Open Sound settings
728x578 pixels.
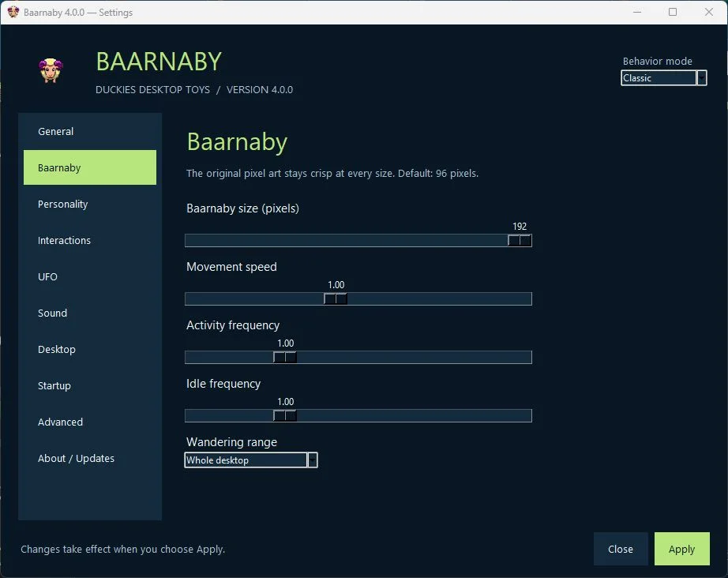[x=89, y=313]
